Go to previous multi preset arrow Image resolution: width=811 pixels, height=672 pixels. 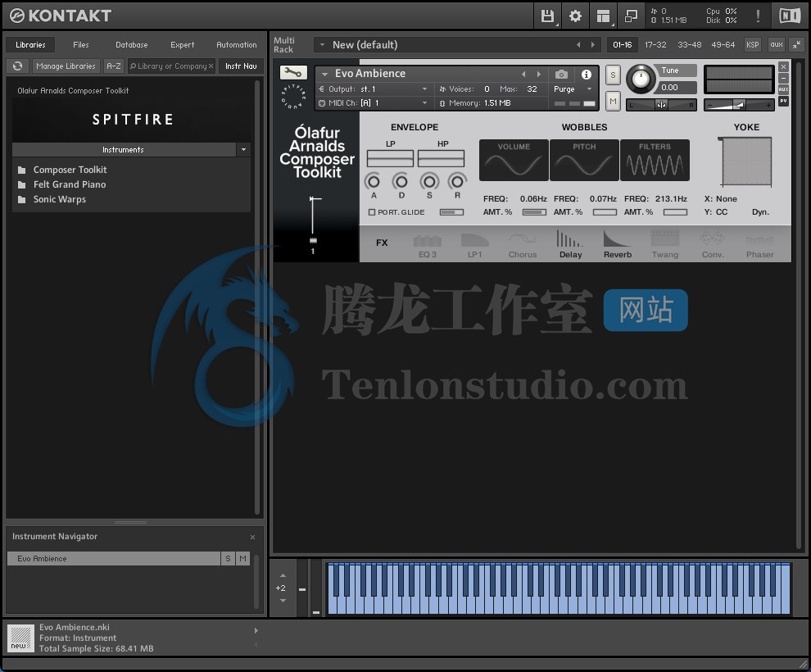pyautogui.click(x=578, y=45)
